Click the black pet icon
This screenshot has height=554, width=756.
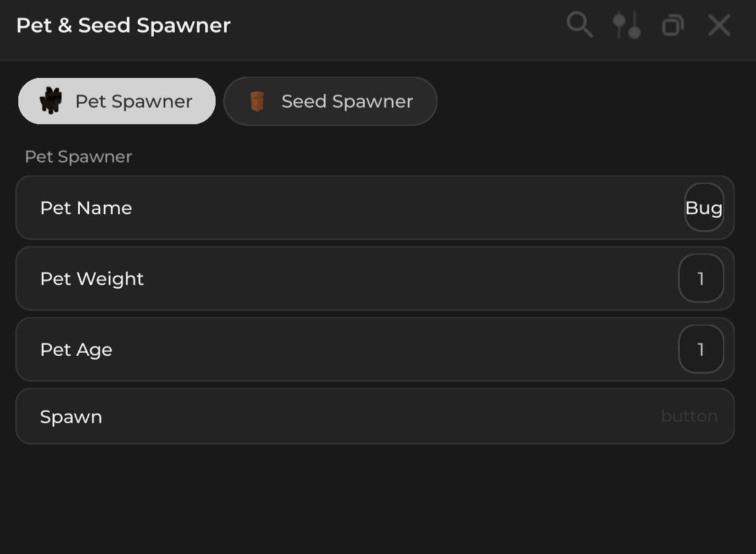click(x=51, y=101)
